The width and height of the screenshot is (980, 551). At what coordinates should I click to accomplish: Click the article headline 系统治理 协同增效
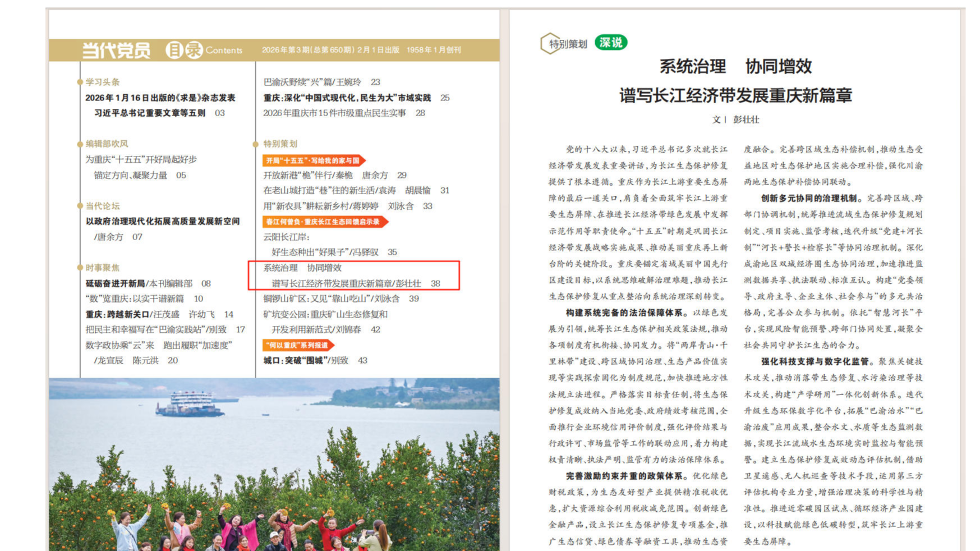(x=735, y=67)
